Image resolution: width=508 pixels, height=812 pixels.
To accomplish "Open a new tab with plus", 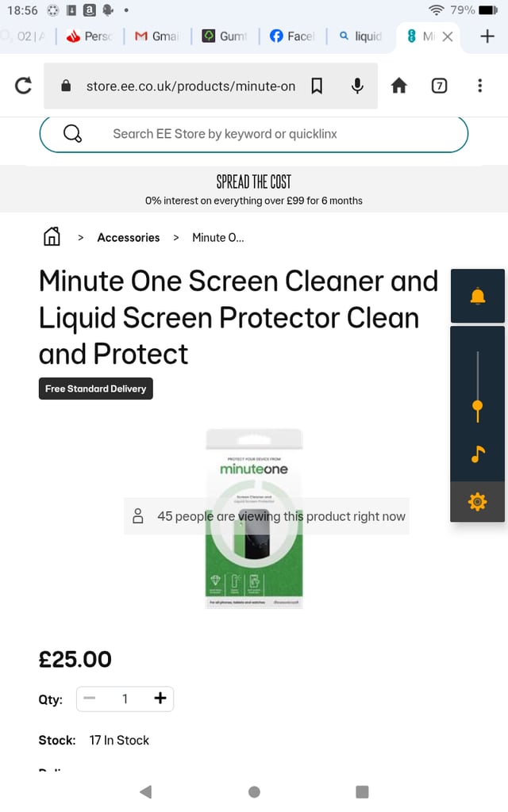I will (487, 36).
